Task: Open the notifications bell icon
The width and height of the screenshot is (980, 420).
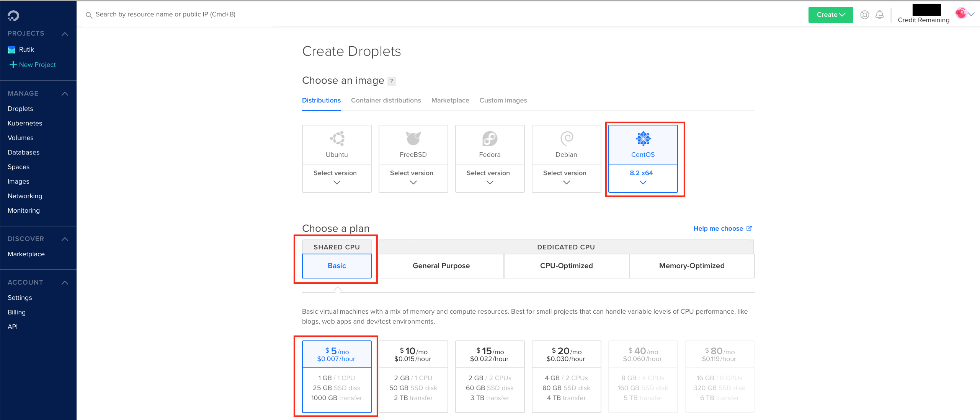Action: pos(880,15)
